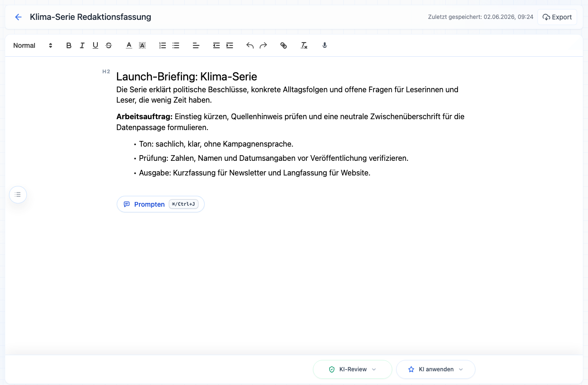Export the document
The width and height of the screenshot is (588, 385).
(557, 17)
